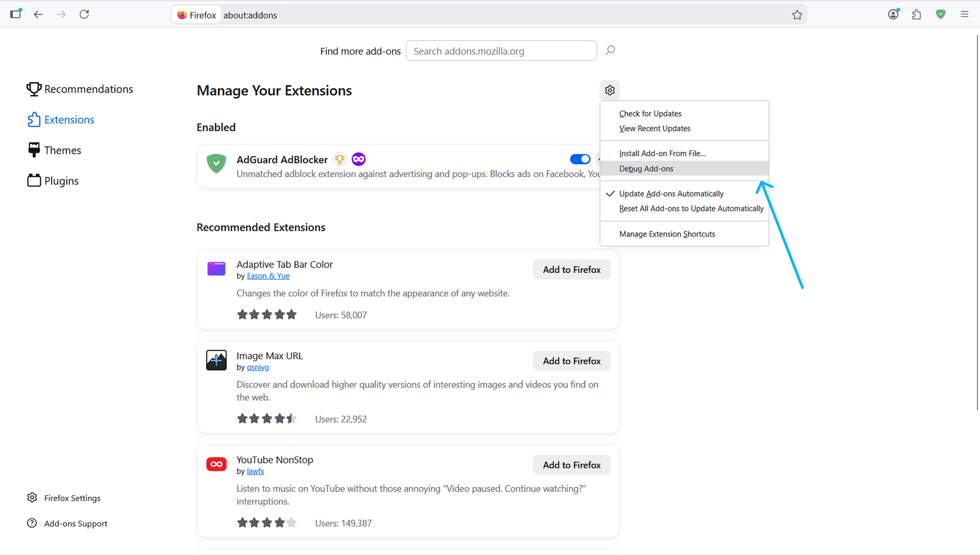Add YouTube NonStop to Firefox
The image size is (980, 555).
pyautogui.click(x=572, y=465)
